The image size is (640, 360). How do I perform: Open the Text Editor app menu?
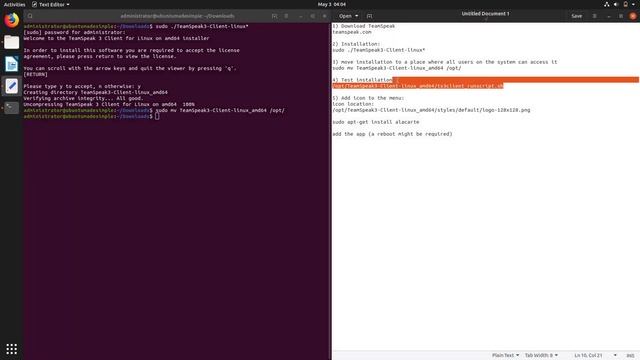click(x=51, y=4)
